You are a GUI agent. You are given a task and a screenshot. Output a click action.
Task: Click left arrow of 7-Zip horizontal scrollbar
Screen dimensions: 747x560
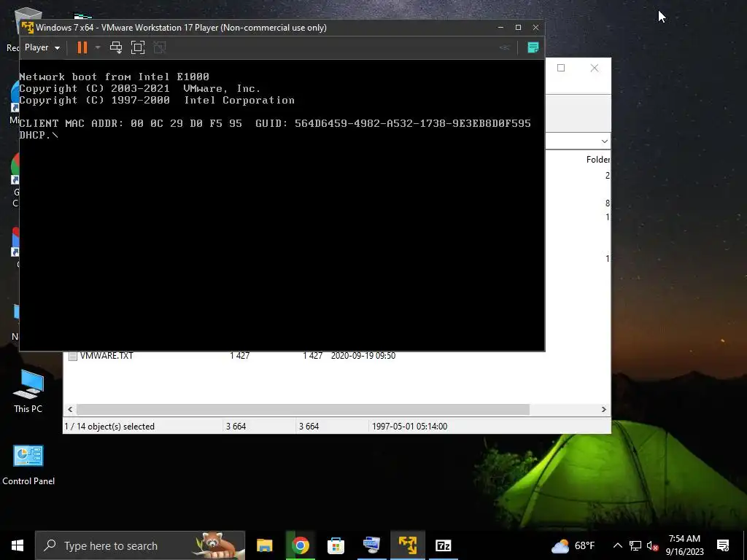70,410
